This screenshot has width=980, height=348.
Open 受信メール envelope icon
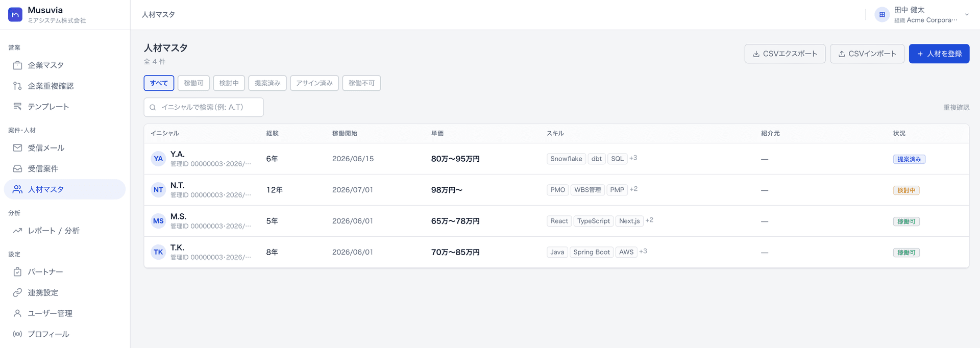tap(17, 148)
